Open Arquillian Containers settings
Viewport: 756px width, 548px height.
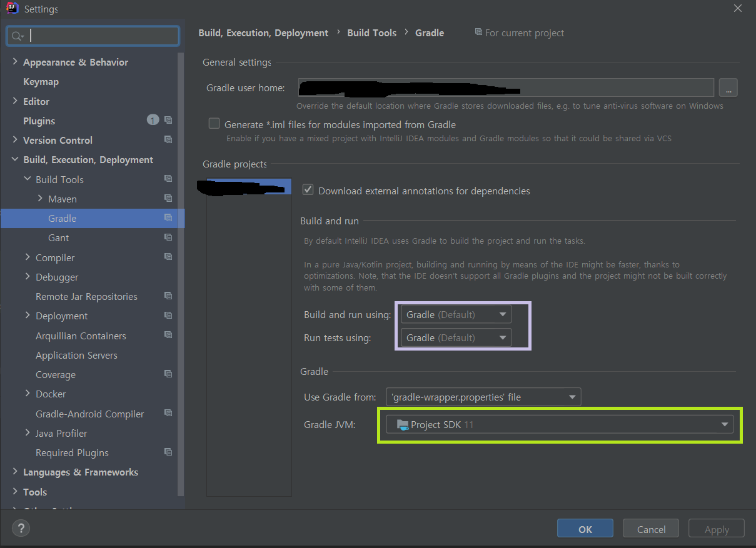[x=81, y=336]
